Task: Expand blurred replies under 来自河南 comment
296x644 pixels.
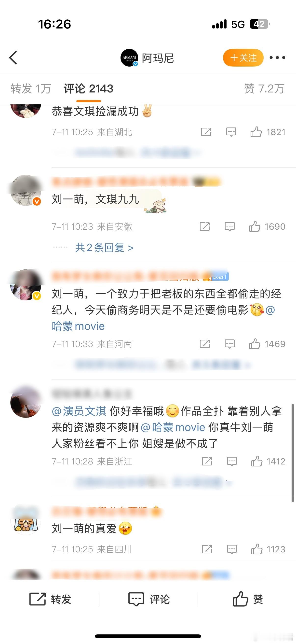Action: [x=162, y=365]
